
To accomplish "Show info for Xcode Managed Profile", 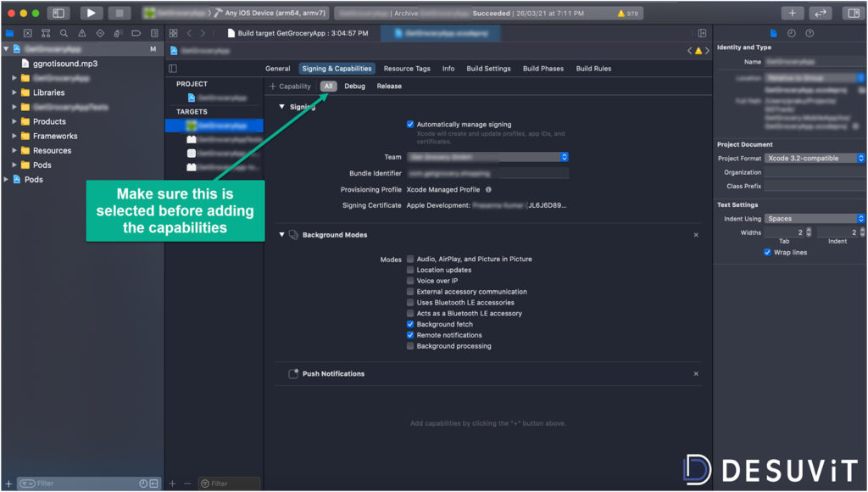I will [488, 189].
